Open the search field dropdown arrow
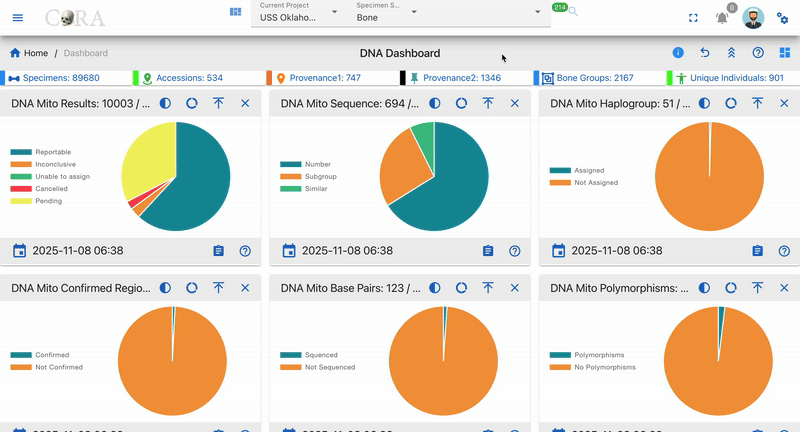This screenshot has height=432, width=800. [x=537, y=12]
